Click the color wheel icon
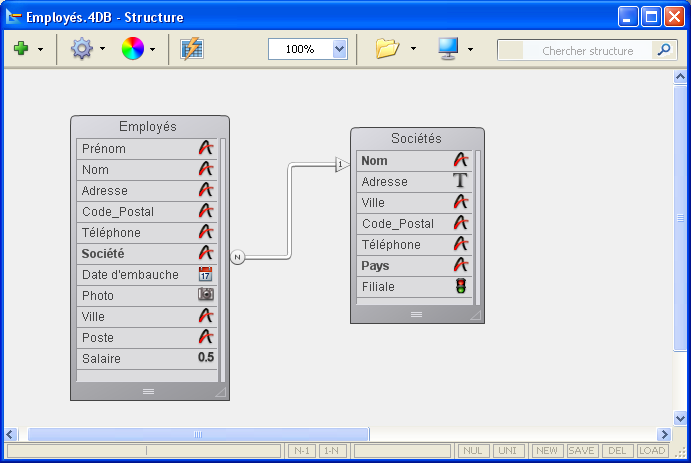 pyautogui.click(x=132, y=49)
